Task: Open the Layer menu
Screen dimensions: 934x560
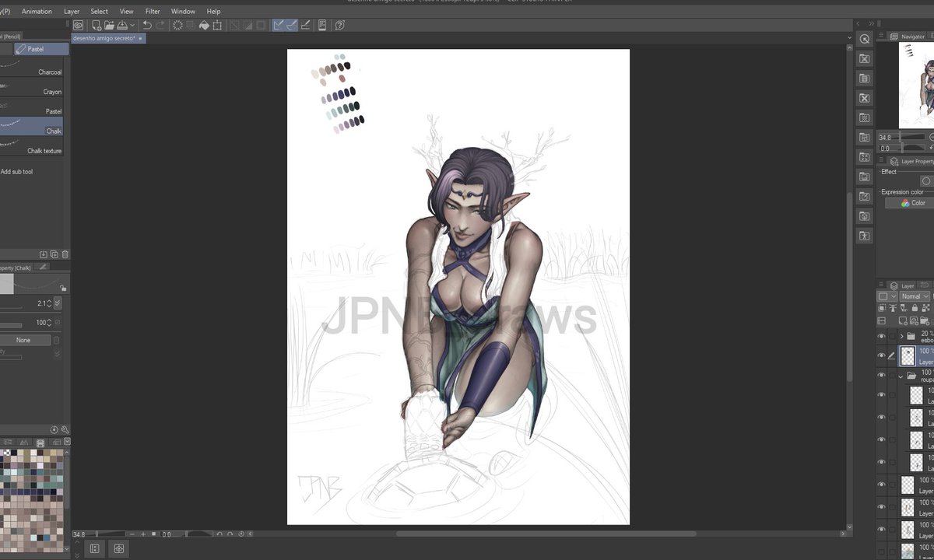Action: point(72,11)
